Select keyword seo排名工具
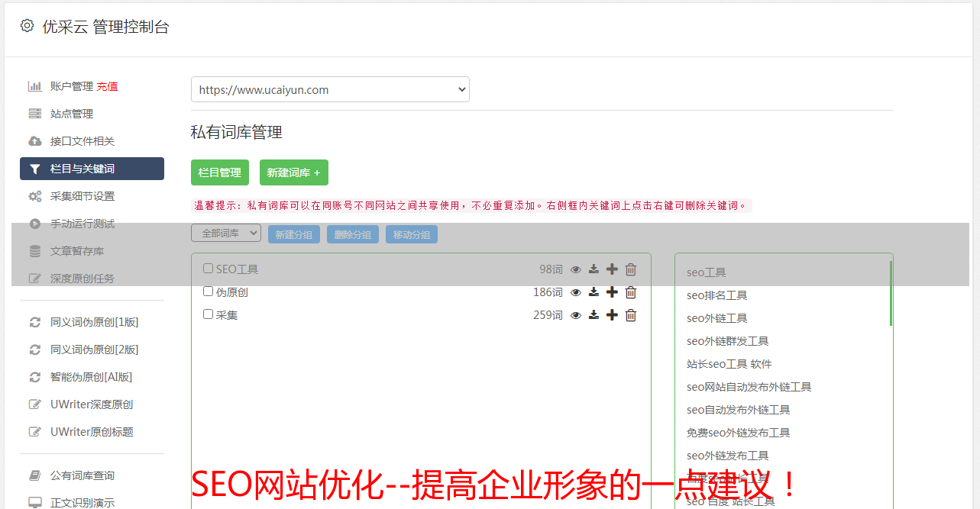 (x=716, y=295)
